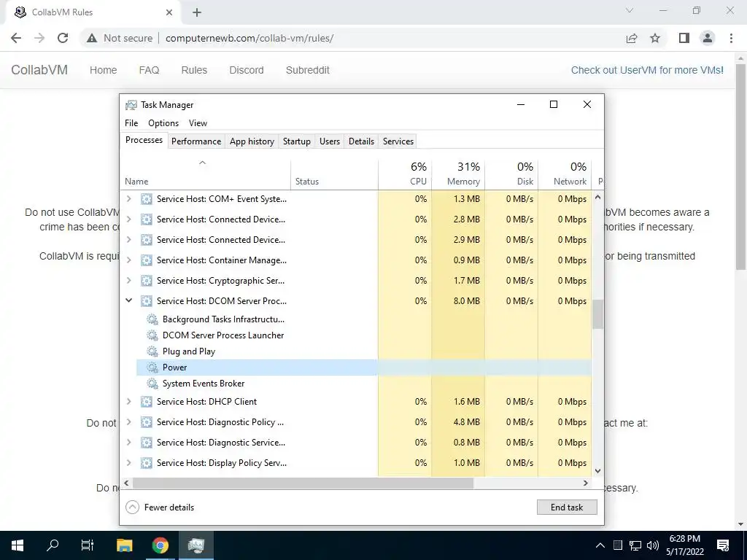The height and width of the screenshot is (560, 747).
Task: Open the CollabVM Home link
Action: pyautogui.click(x=103, y=70)
